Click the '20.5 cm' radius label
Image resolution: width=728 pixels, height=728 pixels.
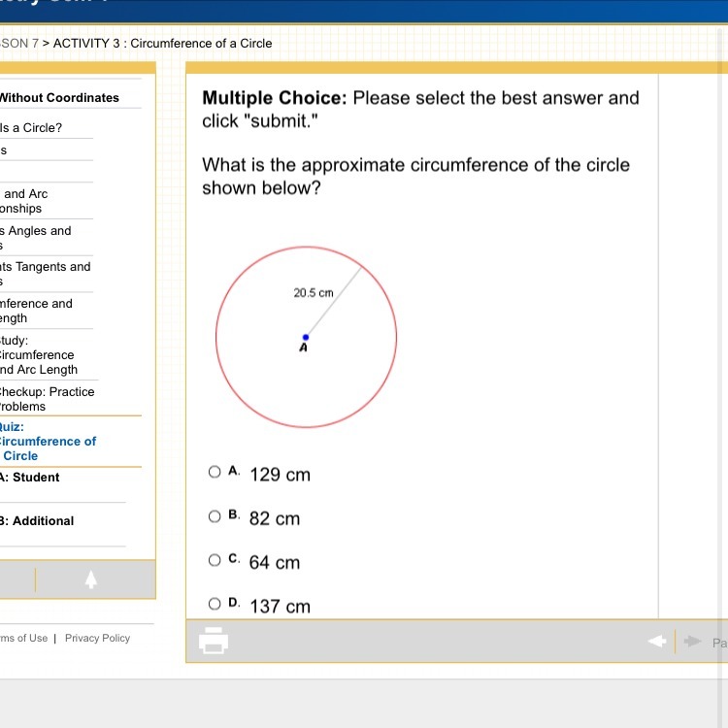[x=314, y=293]
